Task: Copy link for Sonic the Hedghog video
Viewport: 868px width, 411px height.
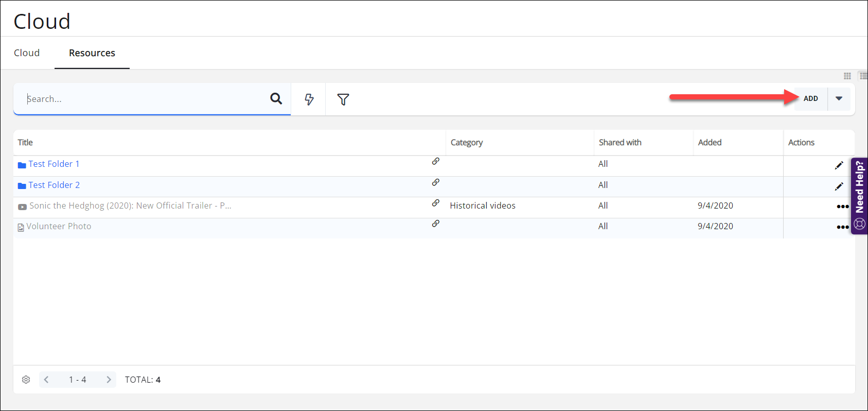Action: pos(436,203)
